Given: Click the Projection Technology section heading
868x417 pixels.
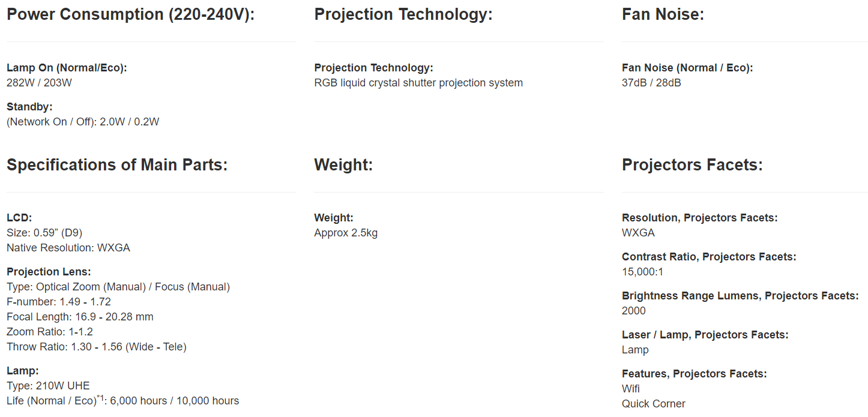Looking at the screenshot, I should click(403, 14).
